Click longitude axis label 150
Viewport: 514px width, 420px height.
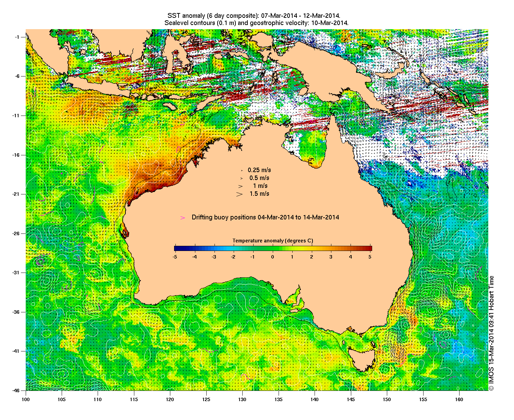point(387,399)
